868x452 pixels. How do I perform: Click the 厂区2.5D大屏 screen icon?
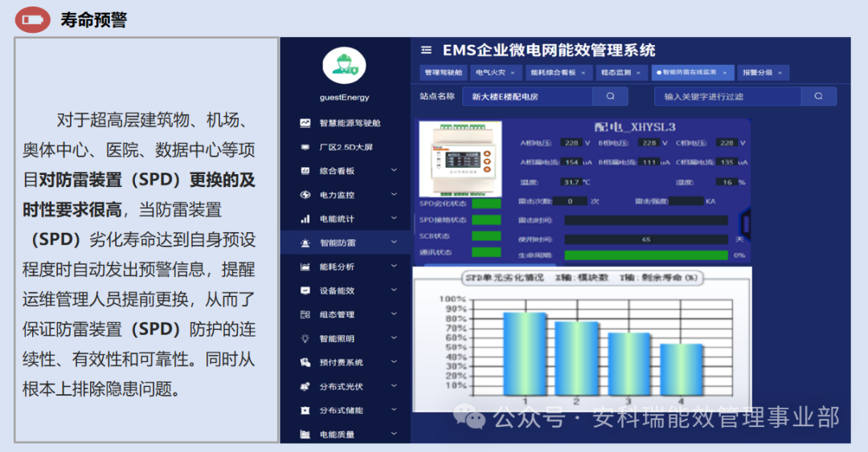[x=305, y=147]
